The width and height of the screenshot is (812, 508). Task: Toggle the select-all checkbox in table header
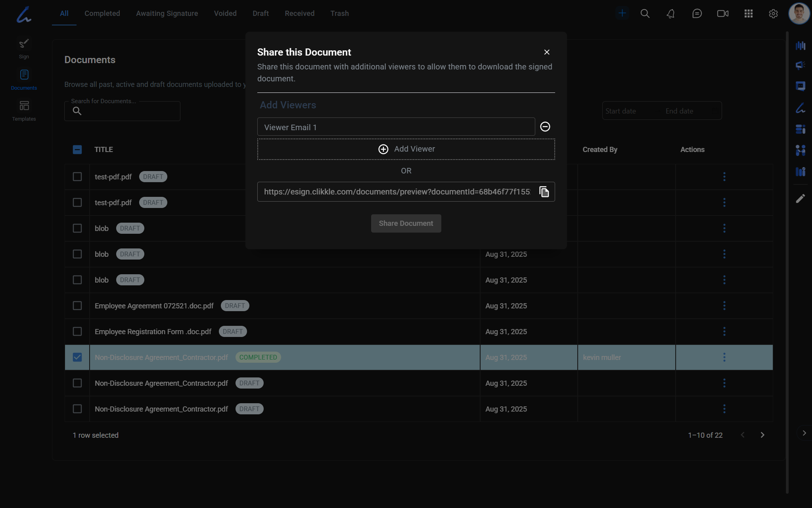tap(77, 150)
